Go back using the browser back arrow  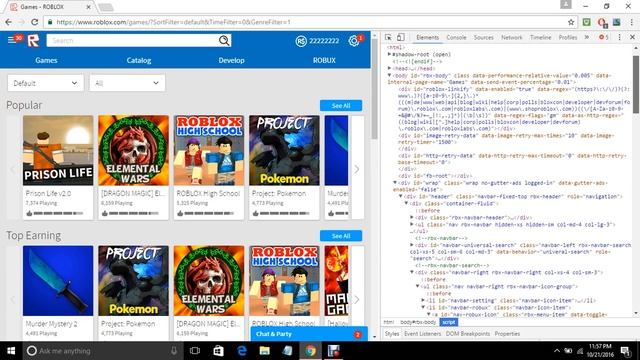(x=9, y=22)
